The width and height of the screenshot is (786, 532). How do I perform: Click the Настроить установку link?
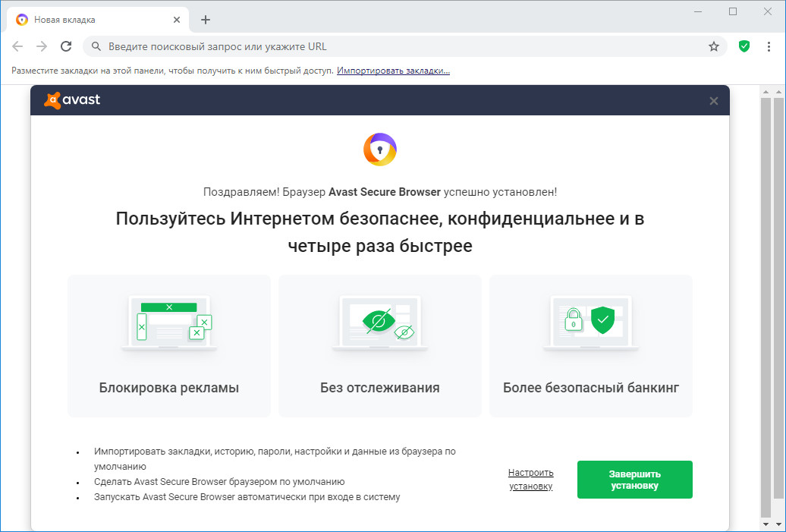coord(531,480)
